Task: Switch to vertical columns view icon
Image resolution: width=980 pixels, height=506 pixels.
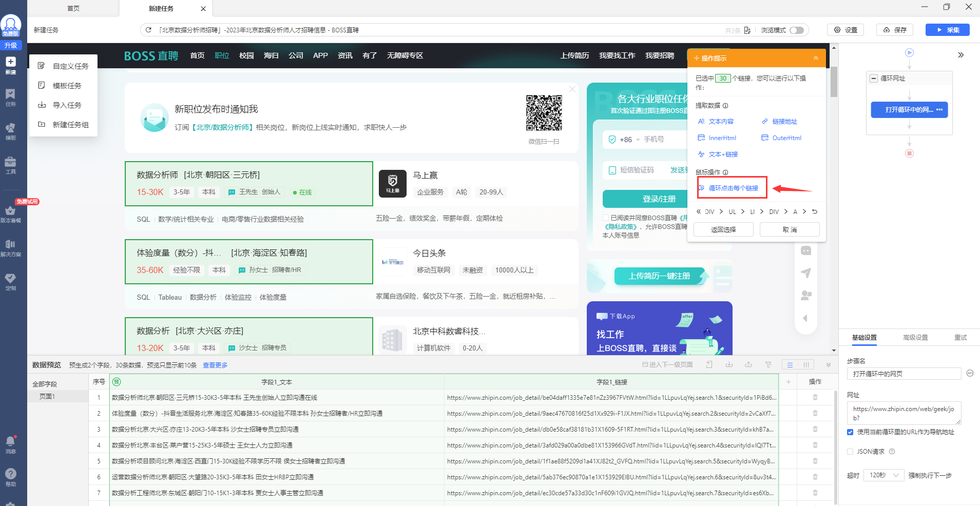Action: pos(806,365)
